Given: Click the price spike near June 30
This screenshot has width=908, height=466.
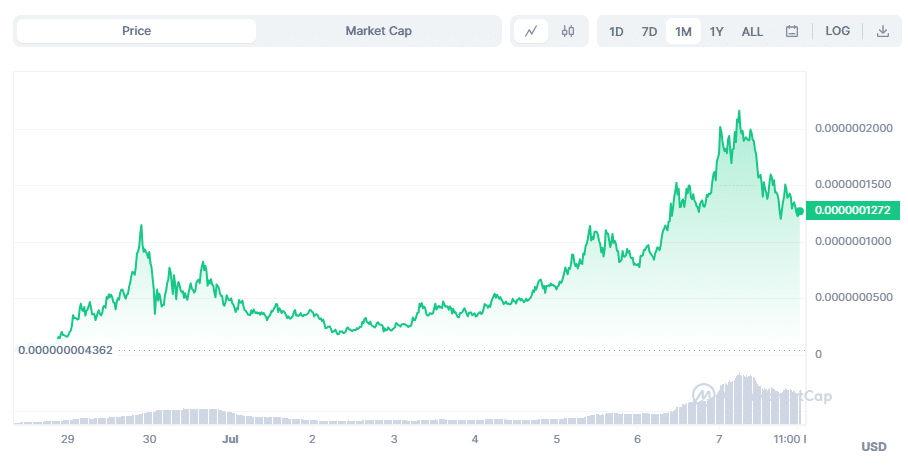Looking at the screenshot, I should (x=141, y=226).
